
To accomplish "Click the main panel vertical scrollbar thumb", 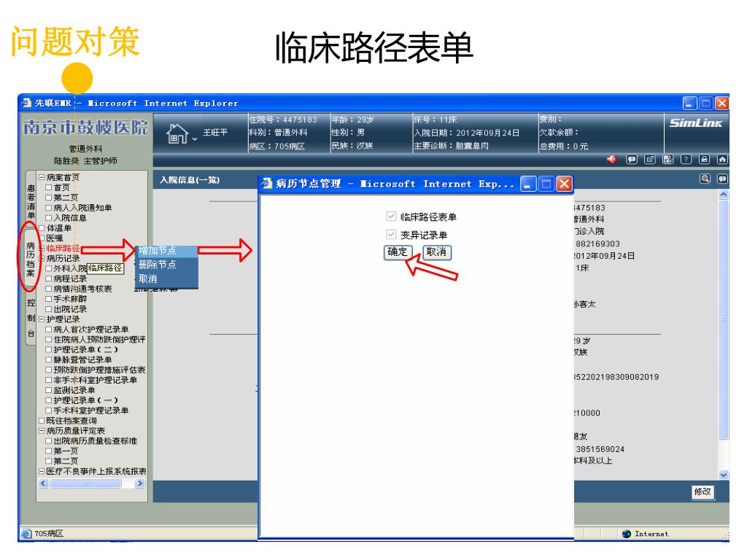I will coord(723,320).
